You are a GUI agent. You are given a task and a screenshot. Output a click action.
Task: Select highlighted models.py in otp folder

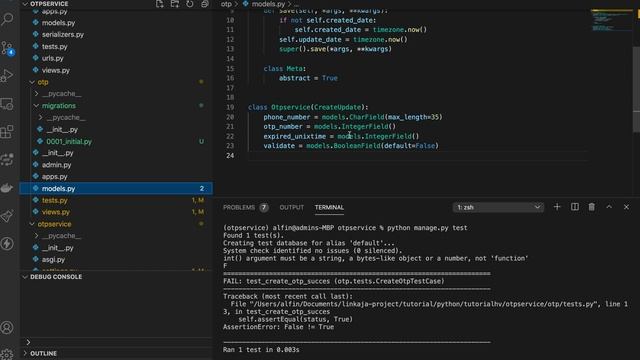[116, 189]
